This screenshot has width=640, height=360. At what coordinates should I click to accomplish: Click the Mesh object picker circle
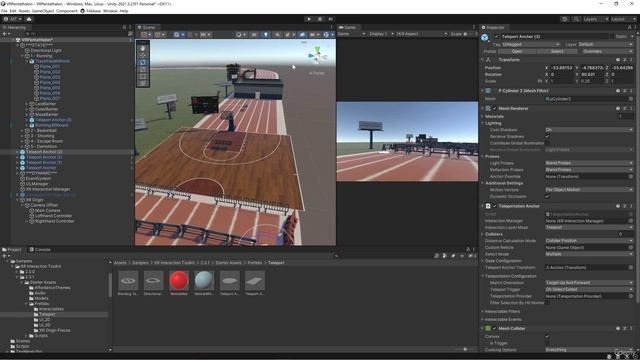[x=631, y=99]
